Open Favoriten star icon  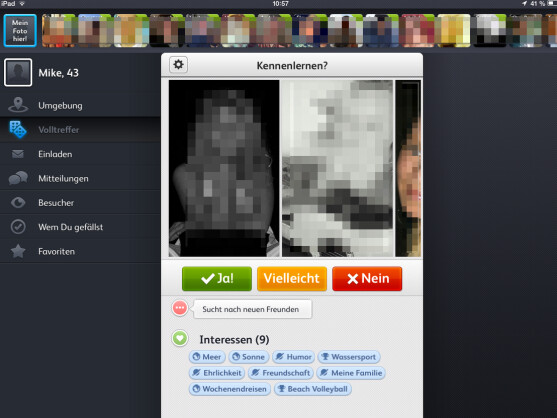(x=18, y=251)
